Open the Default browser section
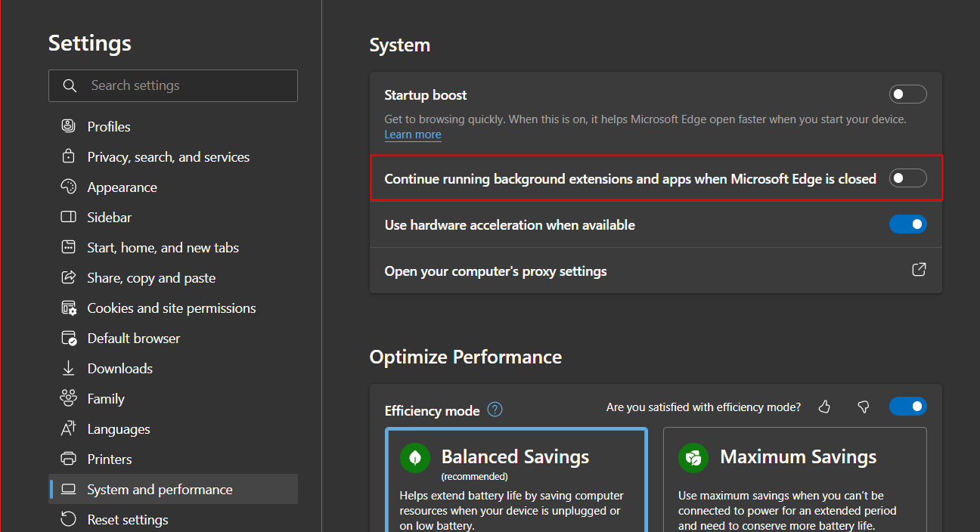980x532 pixels. (x=173, y=338)
